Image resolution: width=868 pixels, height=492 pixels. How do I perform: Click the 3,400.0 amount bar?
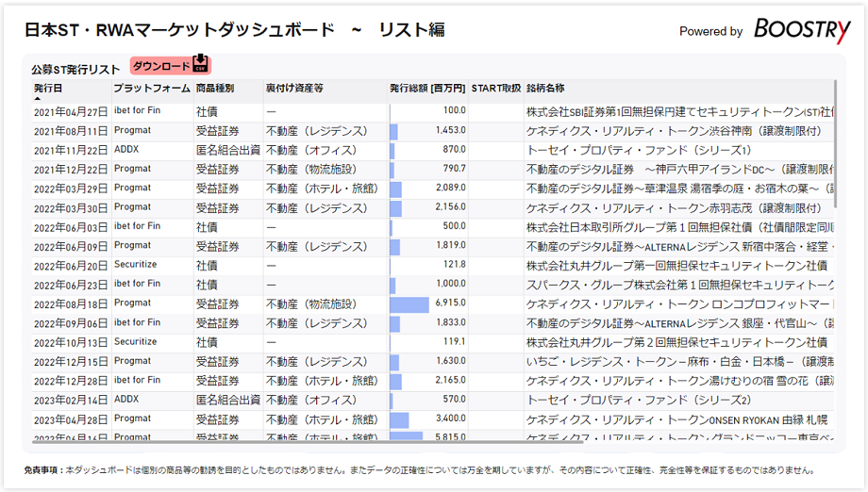(399, 420)
